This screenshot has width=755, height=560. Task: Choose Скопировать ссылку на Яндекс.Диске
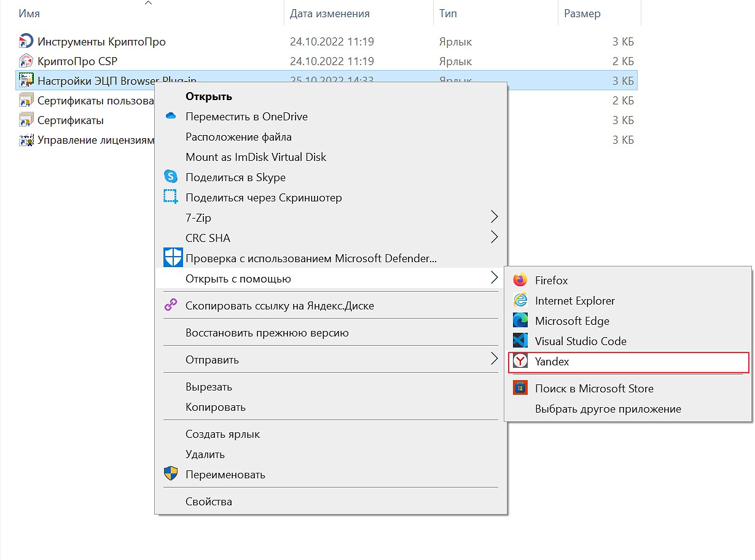331,306
